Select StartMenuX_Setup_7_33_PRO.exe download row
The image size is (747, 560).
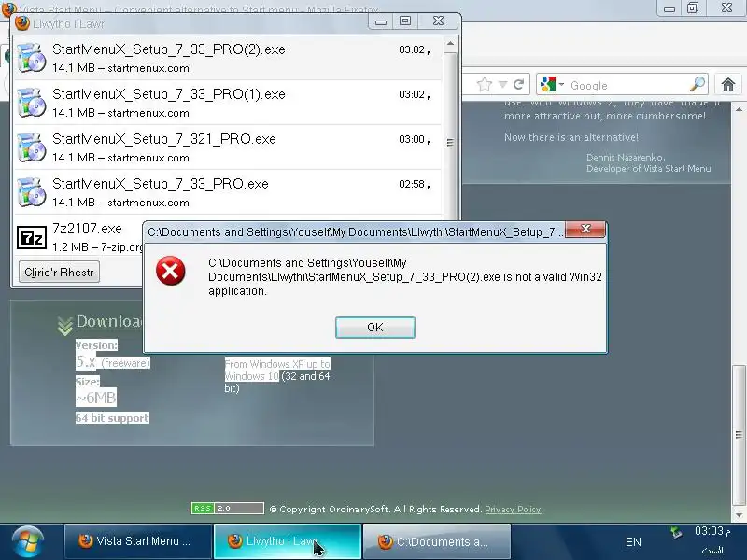(x=228, y=192)
